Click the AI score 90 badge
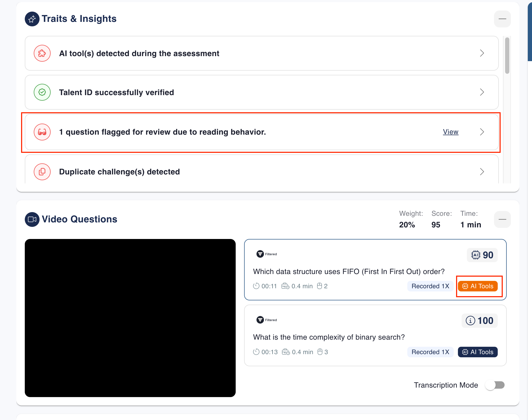 click(482, 255)
